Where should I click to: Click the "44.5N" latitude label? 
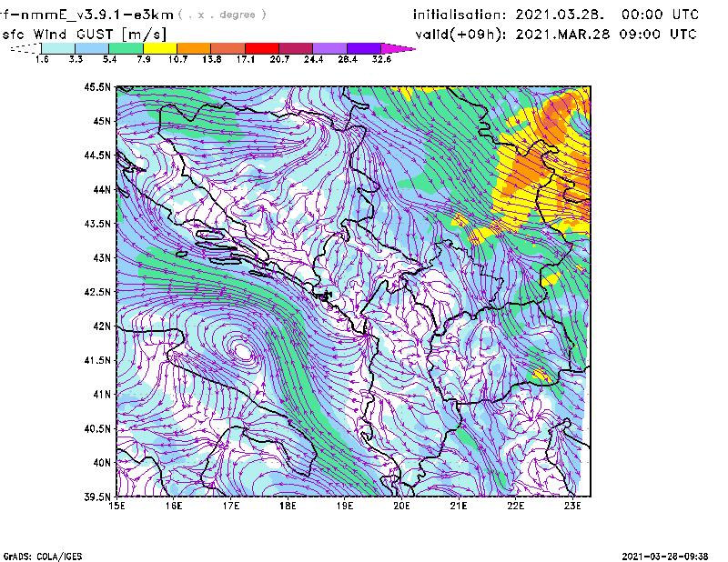(x=97, y=155)
